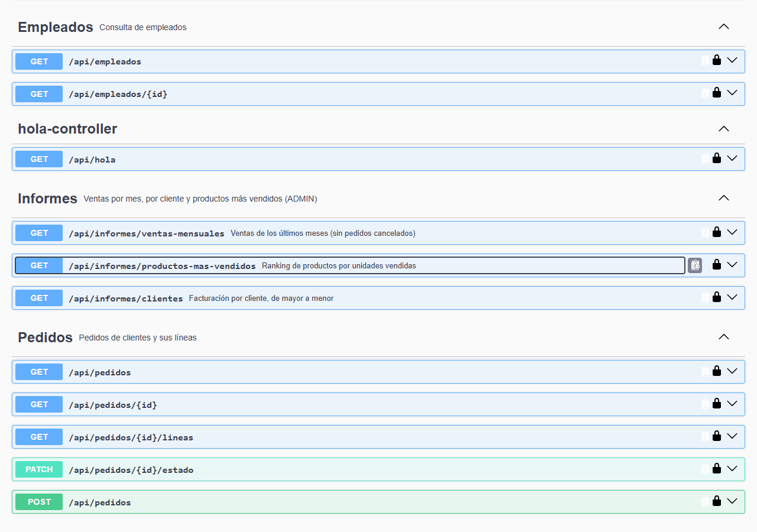Click the POST method badge
This screenshot has height=532, width=757.
click(x=39, y=502)
